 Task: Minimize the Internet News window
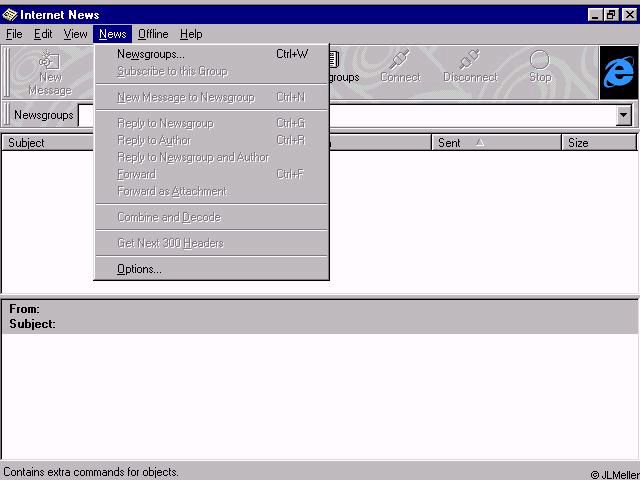pyautogui.click(x=596, y=15)
